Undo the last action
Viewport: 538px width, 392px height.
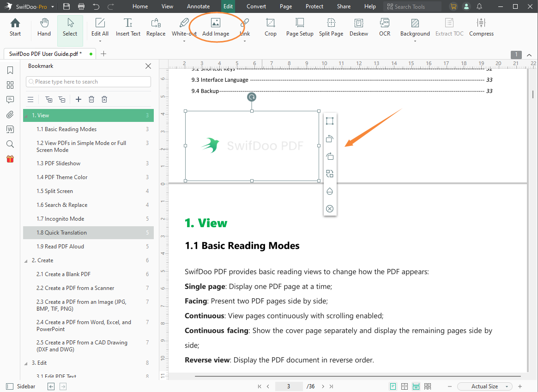(x=96, y=6)
